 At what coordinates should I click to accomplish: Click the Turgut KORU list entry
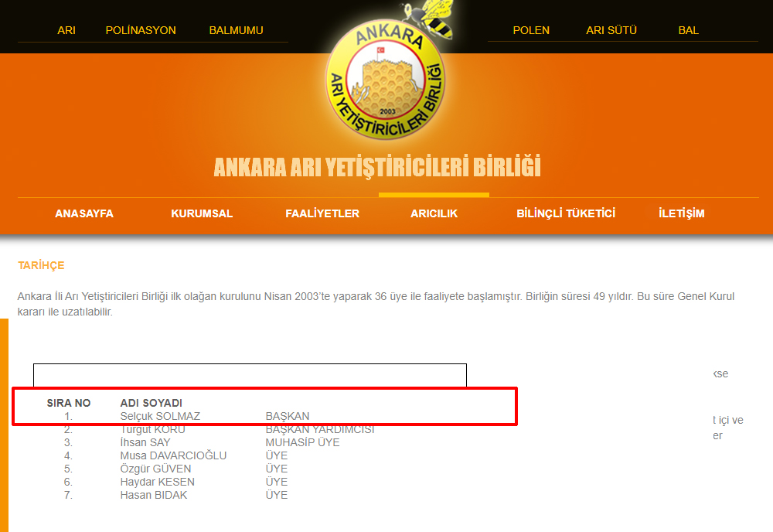(153, 429)
